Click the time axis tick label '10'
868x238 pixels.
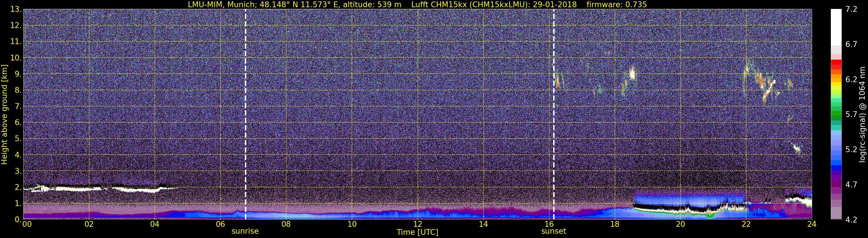click(x=352, y=224)
